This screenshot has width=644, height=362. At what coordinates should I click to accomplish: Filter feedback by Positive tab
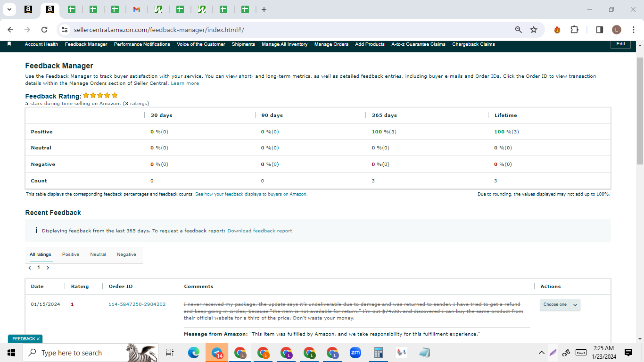click(71, 255)
